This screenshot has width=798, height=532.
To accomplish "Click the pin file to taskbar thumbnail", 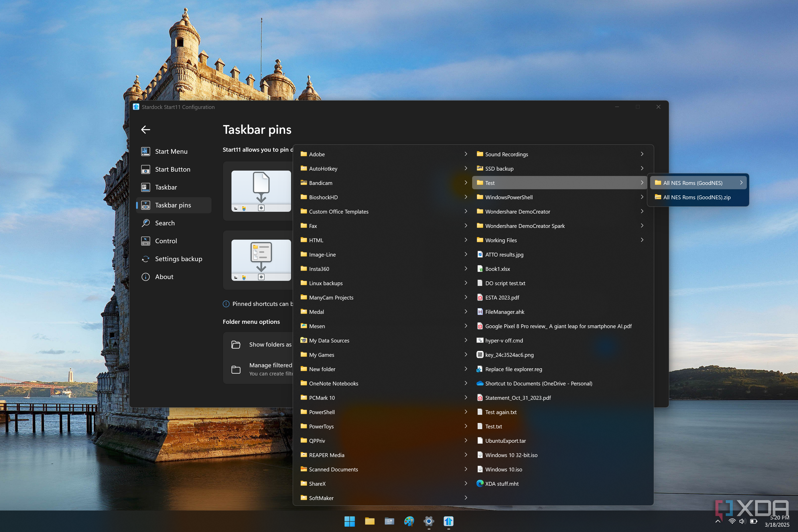I will pyautogui.click(x=261, y=191).
